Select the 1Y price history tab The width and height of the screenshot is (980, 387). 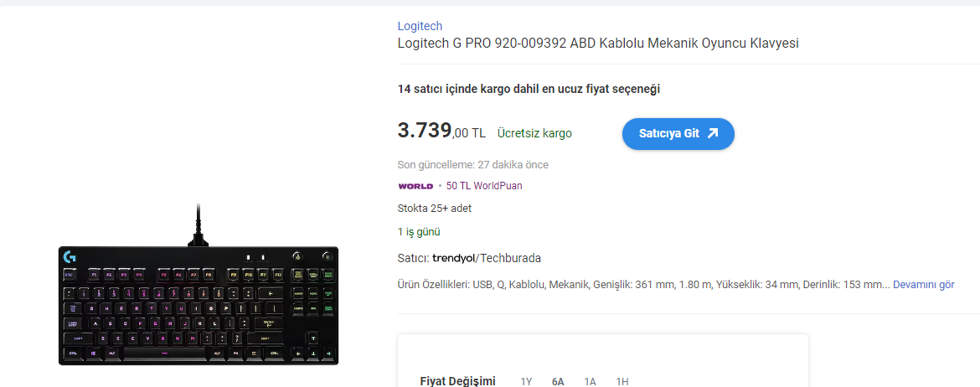526,381
